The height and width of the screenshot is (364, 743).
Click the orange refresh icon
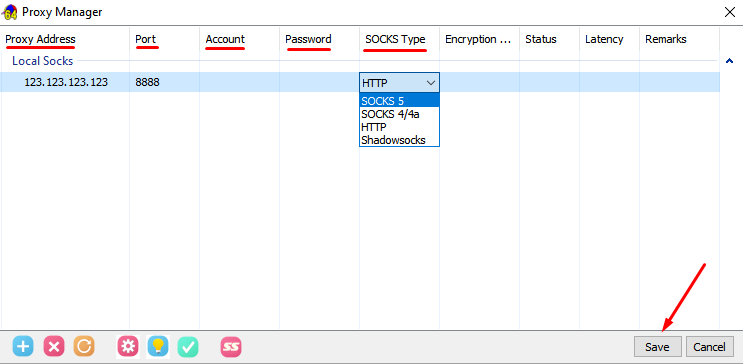click(84, 347)
